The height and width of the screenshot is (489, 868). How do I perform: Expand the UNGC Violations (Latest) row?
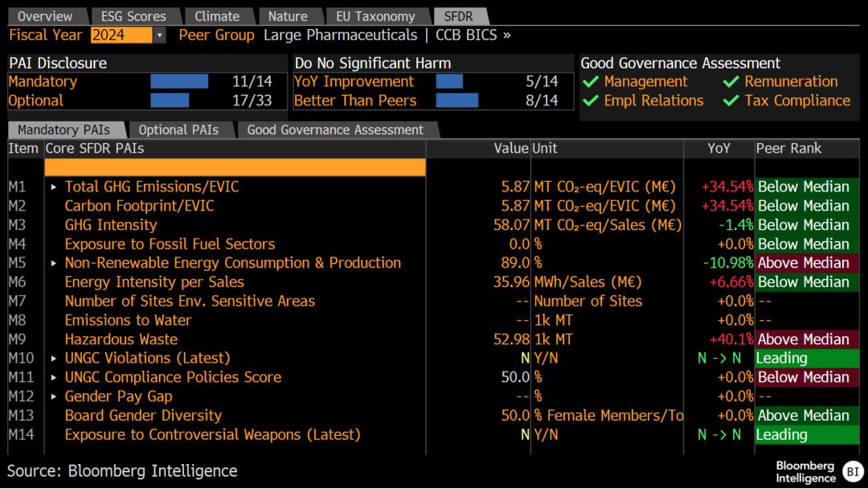point(54,358)
